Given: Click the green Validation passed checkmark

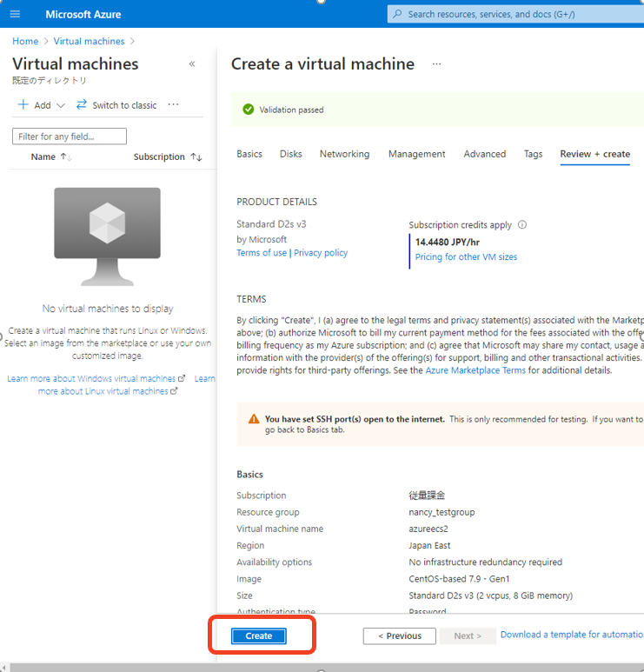Looking at the screenshot, I should coord(248,110).
